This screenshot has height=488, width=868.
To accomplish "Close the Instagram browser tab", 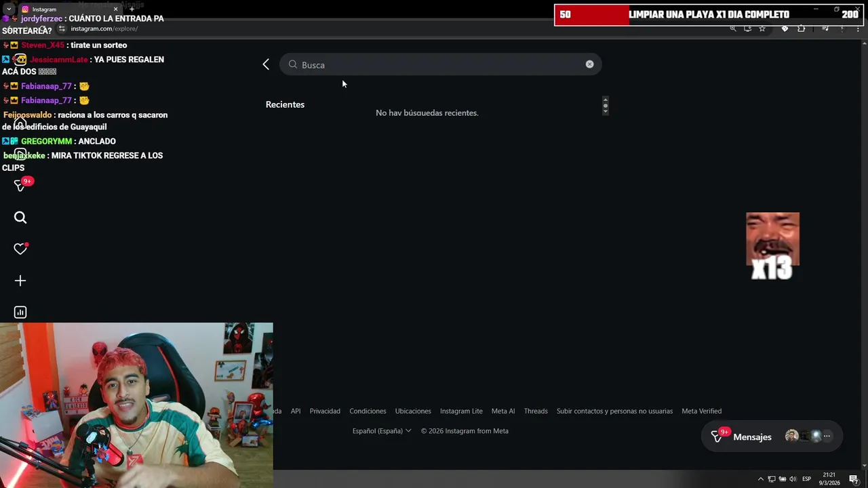I will pos(115,9).
